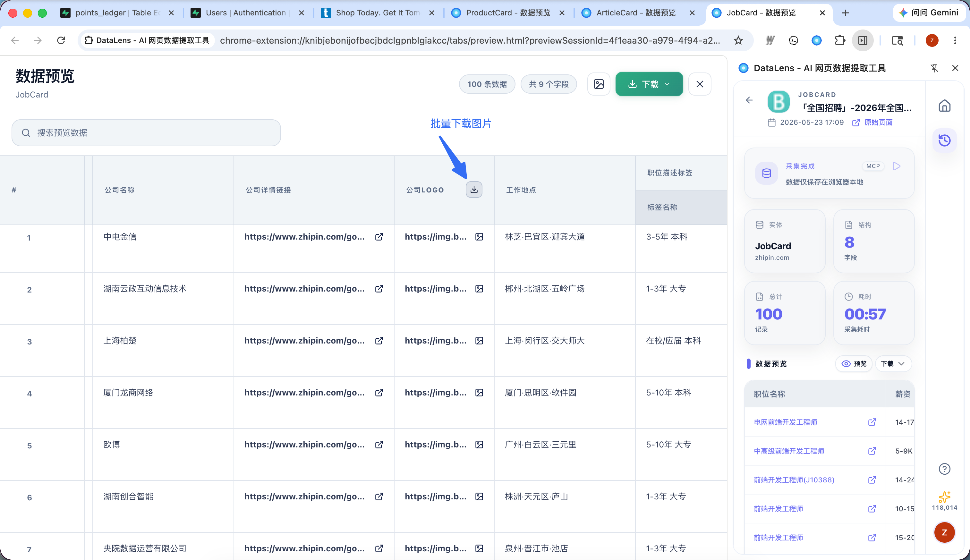Open a new browser tab
The image size is (970, 560).
coord(846,13)
